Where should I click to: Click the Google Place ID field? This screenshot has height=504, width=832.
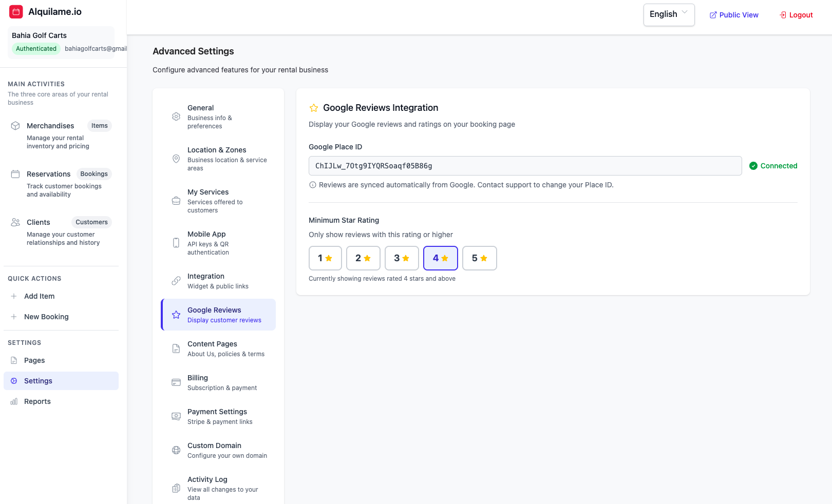pos(525,166)
